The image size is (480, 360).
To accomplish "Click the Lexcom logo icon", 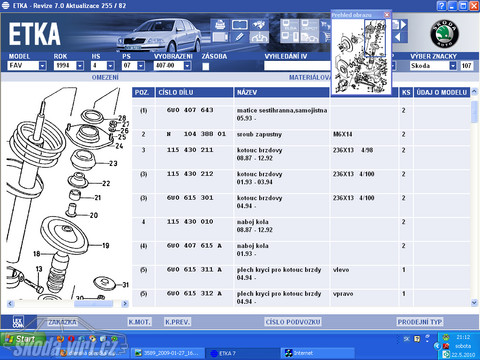I will [18, 322].
